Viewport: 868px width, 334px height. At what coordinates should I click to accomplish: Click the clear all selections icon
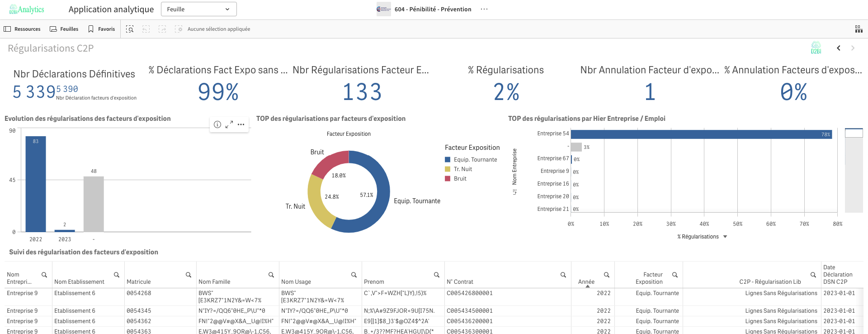pos(179,29)
